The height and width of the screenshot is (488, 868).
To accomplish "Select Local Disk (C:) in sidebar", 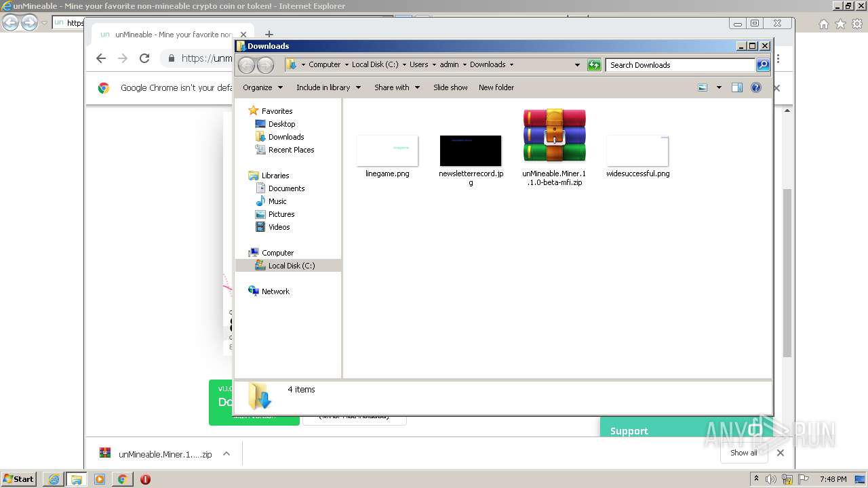I will click(x=291, y=266).
